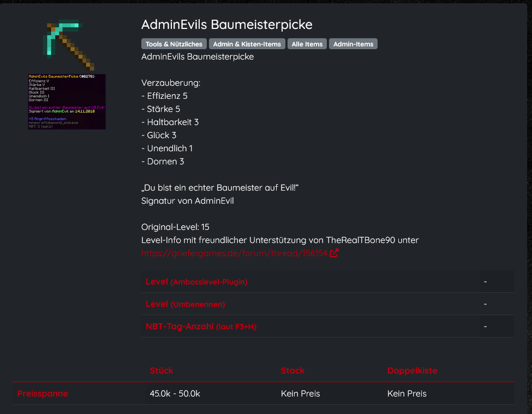Click the external link icon after forum URL
The image size is (532, 414).
[334, 253]
